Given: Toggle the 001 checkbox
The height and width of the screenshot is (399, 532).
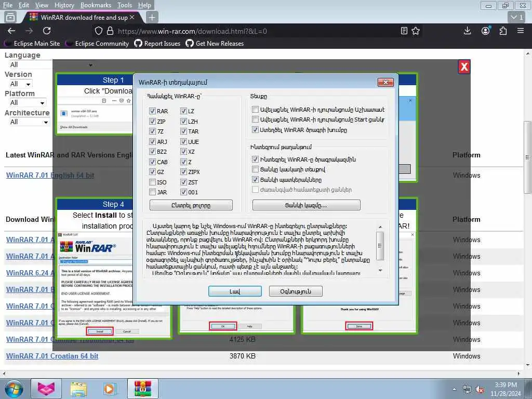Looking at the screenshot, I should [183, 192].
